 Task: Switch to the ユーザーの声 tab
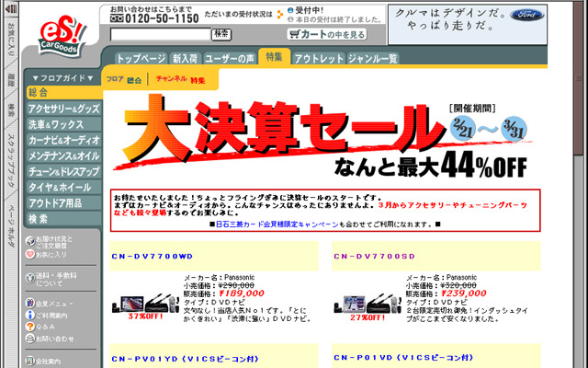pos(230,59)
